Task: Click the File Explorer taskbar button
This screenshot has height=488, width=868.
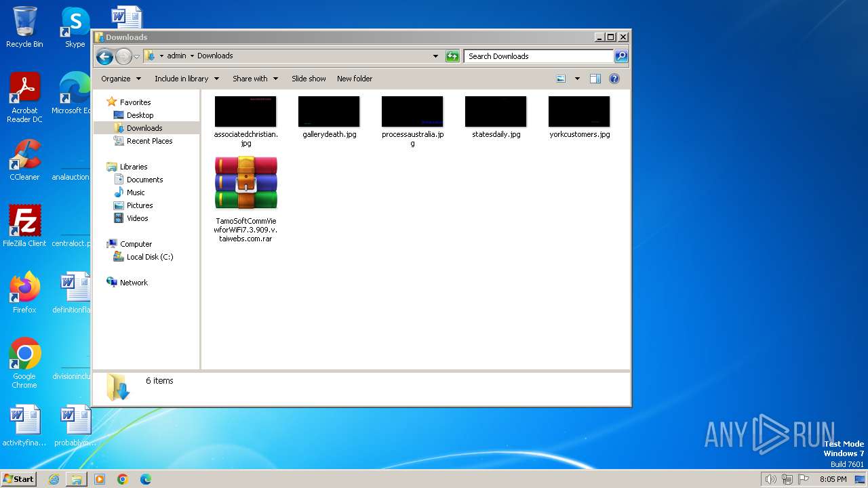Action: click(77, 479)
